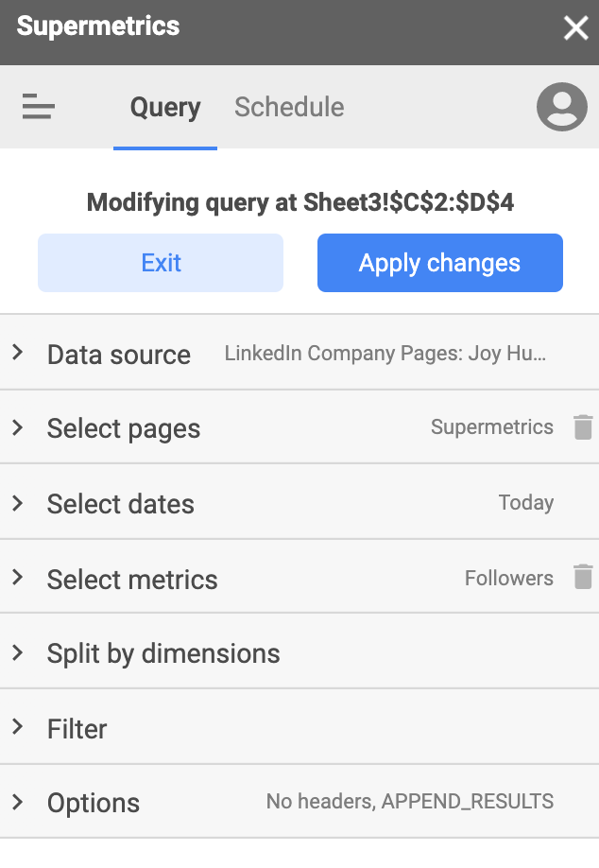Click the No headers, APPEND_RESULTS options summary
Viewport: 599px width, 868px height.
pos(409,802)
